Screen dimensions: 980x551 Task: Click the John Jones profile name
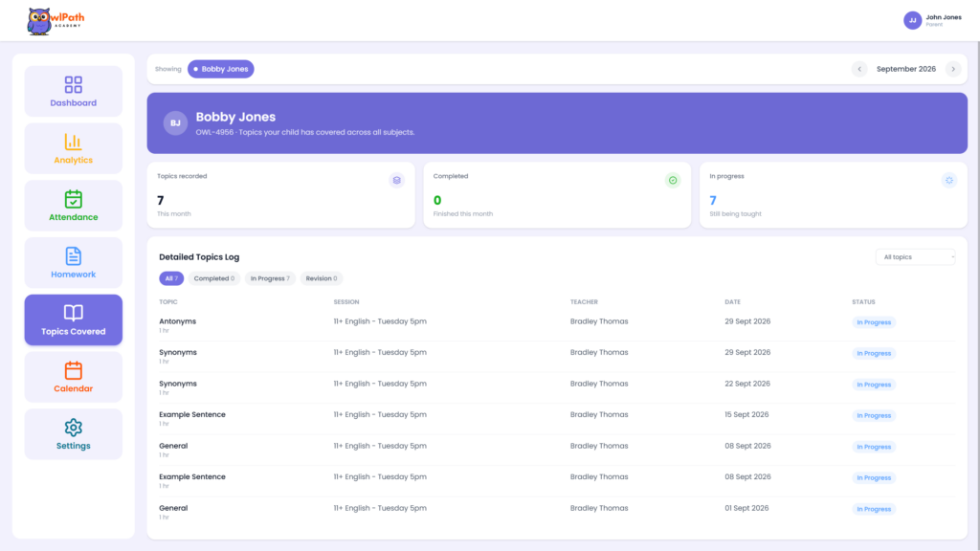pos(943,17)
